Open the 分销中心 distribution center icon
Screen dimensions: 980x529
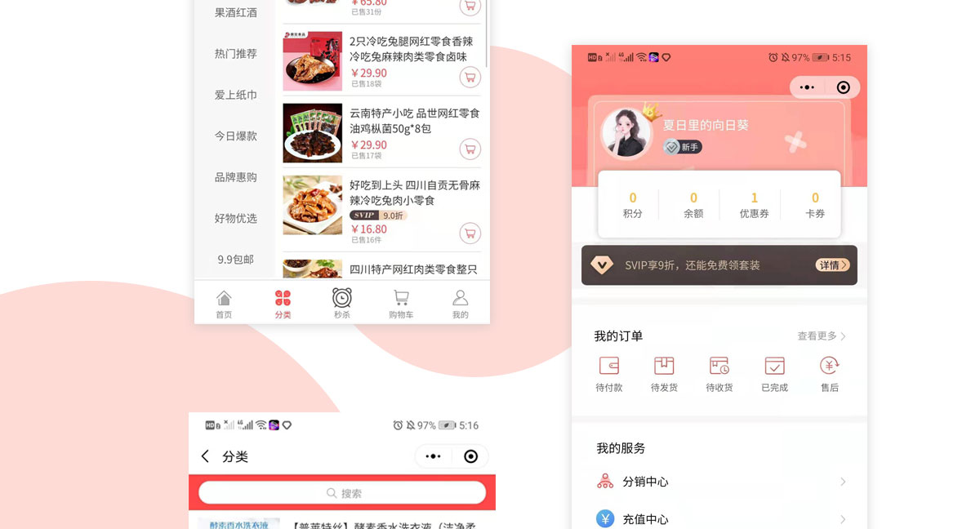point(605,482)
